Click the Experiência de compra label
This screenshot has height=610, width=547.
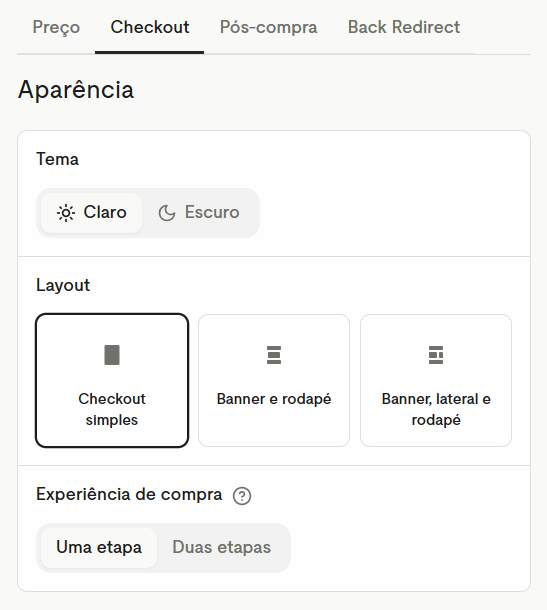(129, 495)
